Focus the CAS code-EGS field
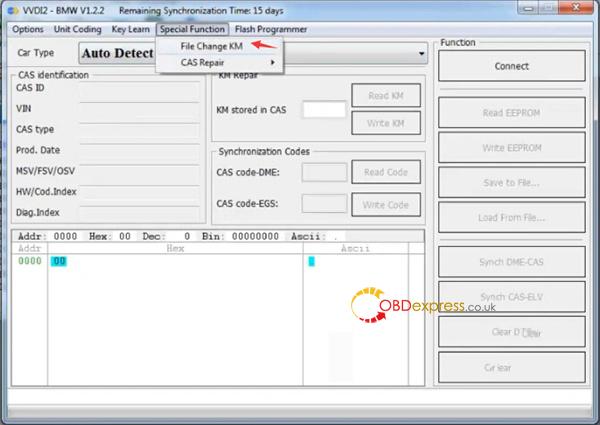Viewport: 600px width, 425px height. 324,204
